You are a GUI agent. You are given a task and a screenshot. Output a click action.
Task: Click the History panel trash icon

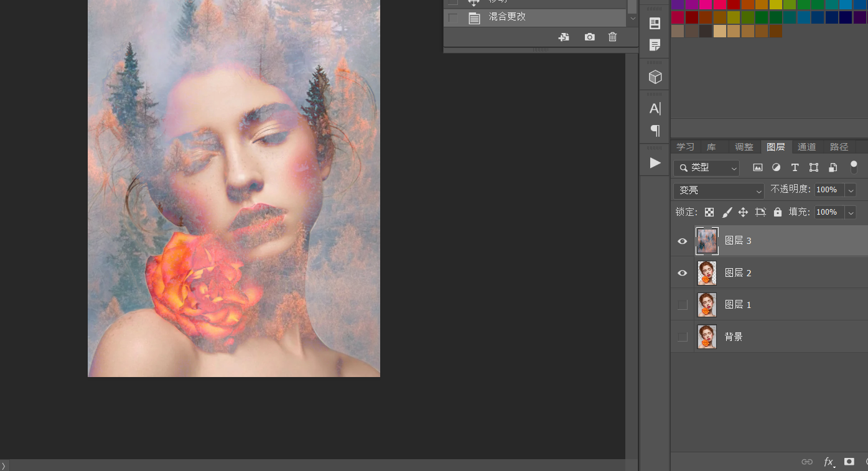[x=612, y=37]
